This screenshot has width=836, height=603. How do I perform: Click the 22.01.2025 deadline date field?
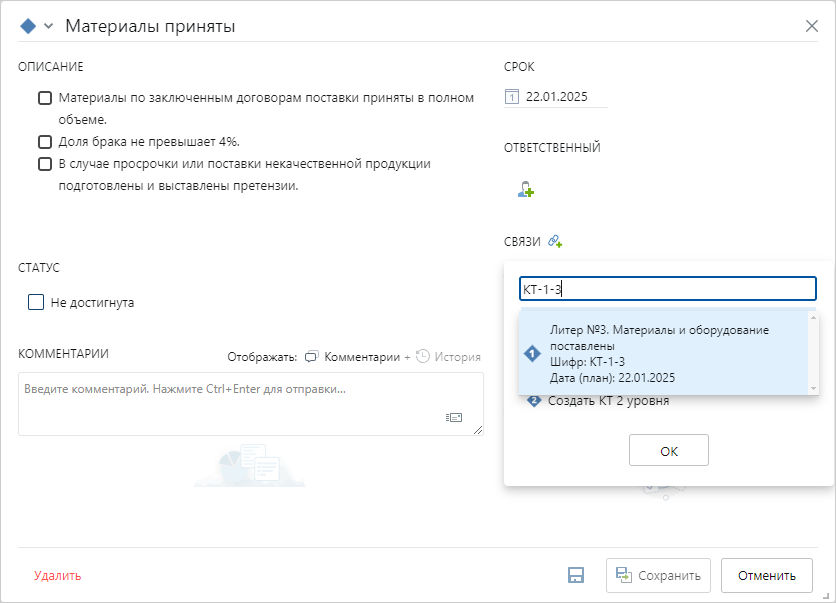pyautogui.click(x=557, y=97)
